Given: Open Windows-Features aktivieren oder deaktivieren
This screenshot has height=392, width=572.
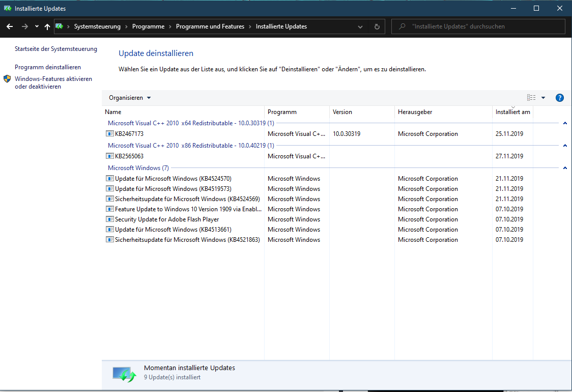Looking at the screenshot, I should [x=53, y=82].
